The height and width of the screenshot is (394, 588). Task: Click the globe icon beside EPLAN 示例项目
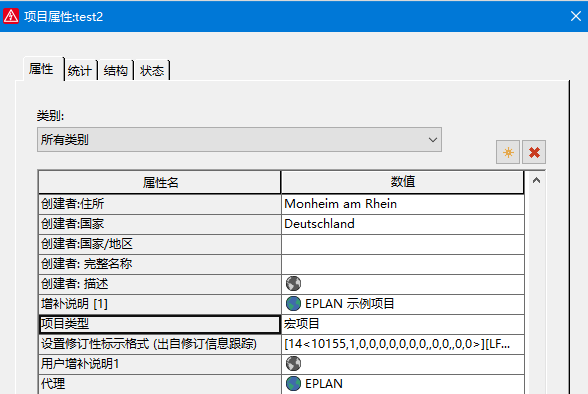293,304
